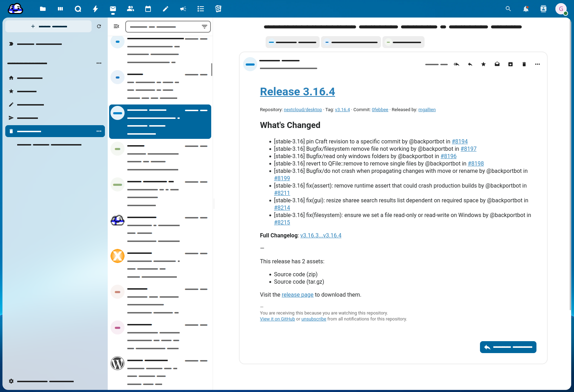The image size is (574, 392).
Task: Click the refresh mailbox icon
Action: click(99, 26)
